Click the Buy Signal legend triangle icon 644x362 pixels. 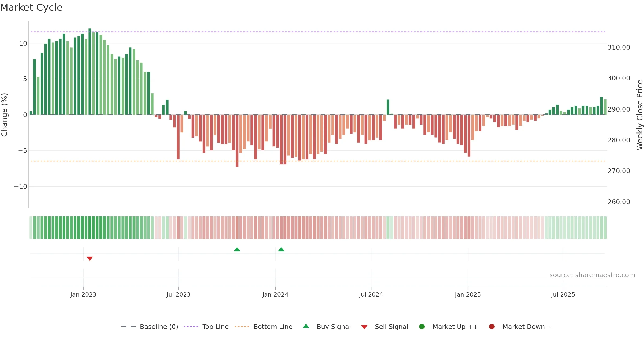click(x=306, y=326)
